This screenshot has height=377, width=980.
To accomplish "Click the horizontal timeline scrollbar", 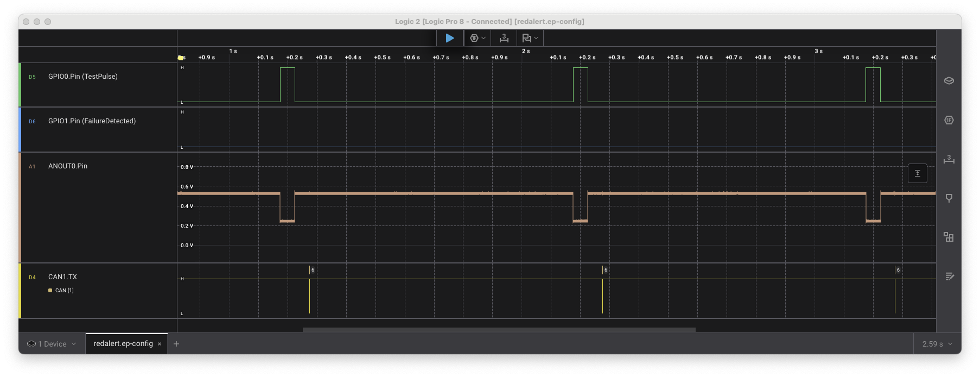I will 499,329.
